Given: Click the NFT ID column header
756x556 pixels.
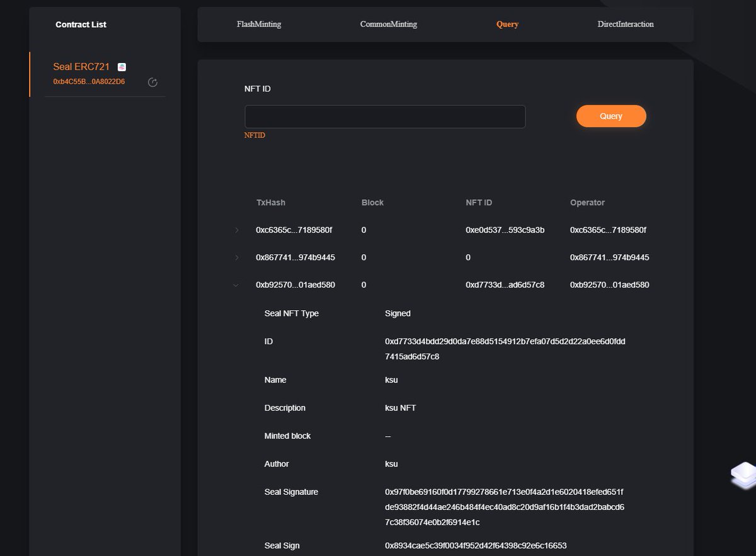Looking at the screenshot, I should (479, 203).
